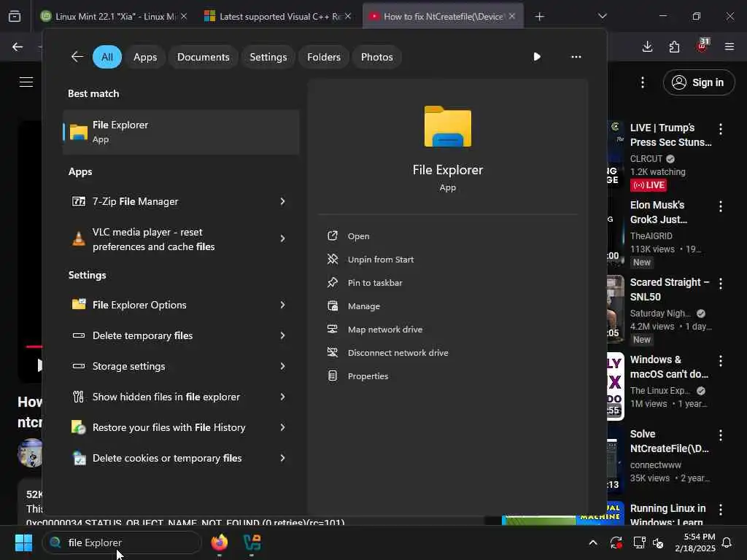Focus the taskbar search box
Image resolution: width=747 pixels, height=560 pixels.
[x=122, y=542]
